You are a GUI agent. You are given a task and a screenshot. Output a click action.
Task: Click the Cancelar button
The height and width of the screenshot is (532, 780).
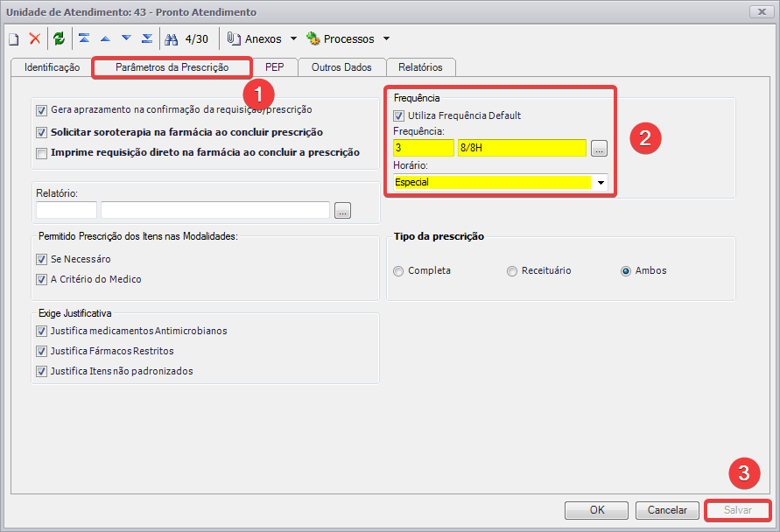click(667, 510)
